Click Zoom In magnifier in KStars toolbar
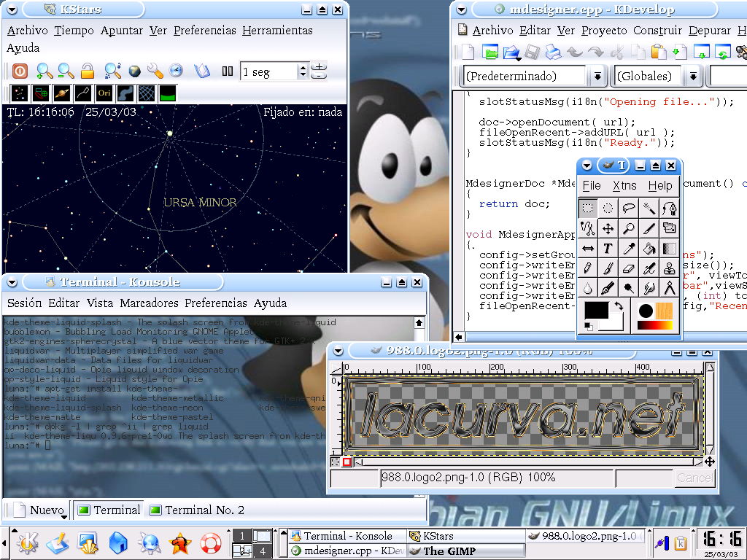 [x=44, y=71]
